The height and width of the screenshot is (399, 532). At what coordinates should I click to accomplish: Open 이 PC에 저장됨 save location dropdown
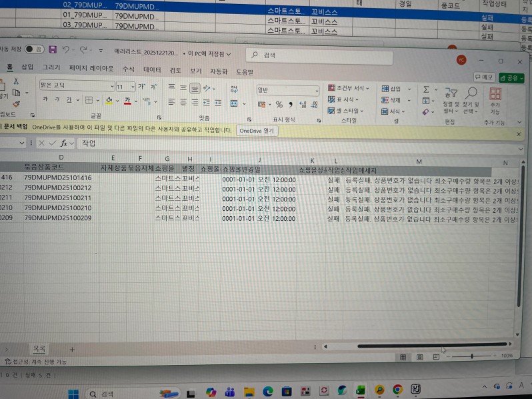209,53
